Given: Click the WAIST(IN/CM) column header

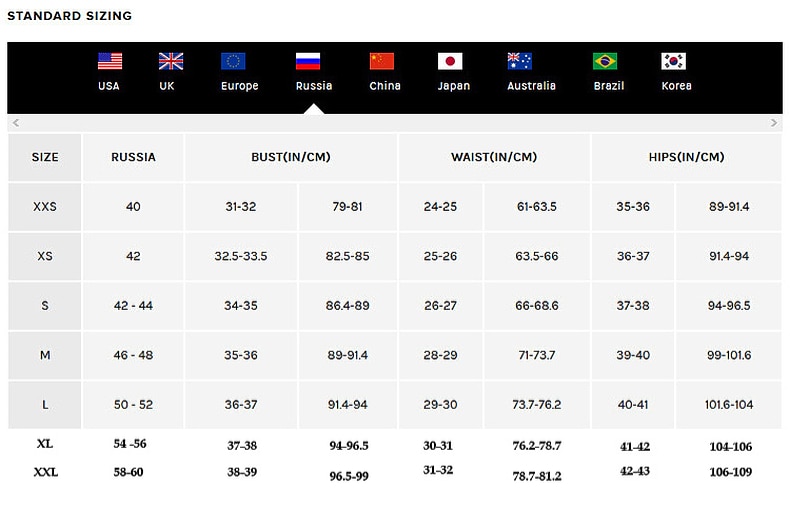Looking at the screenshot, I should (x=494, y=157).
